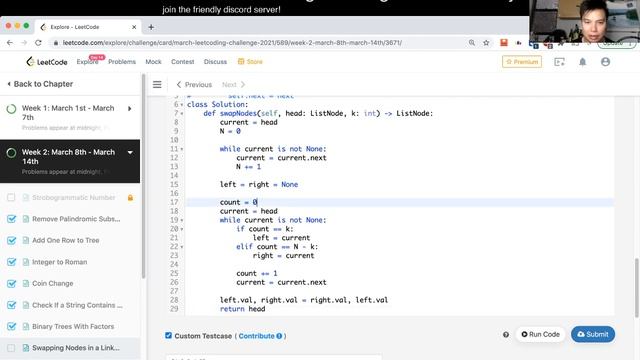Open a new browser tab
Viewport: 640px width, 360px height.
pyautogui.click(x=151, y=27)
